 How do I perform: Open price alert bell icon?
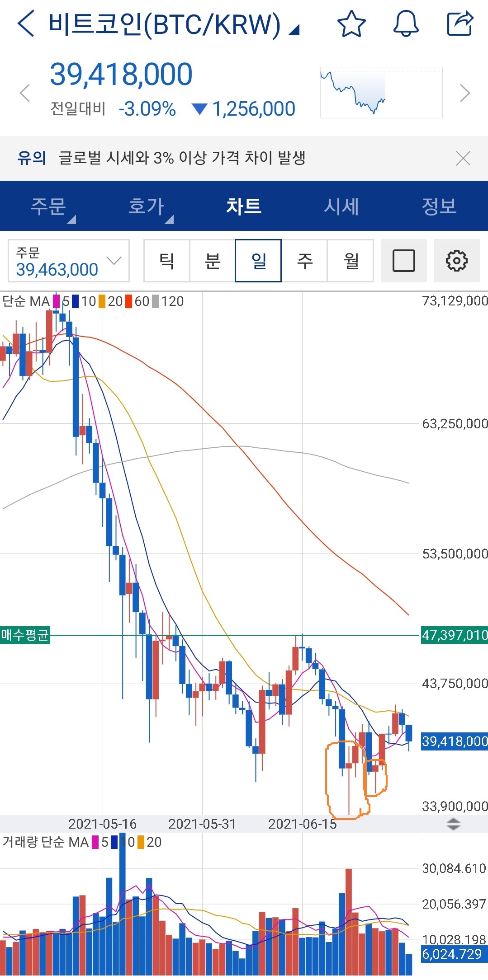[x=406, y=24]
